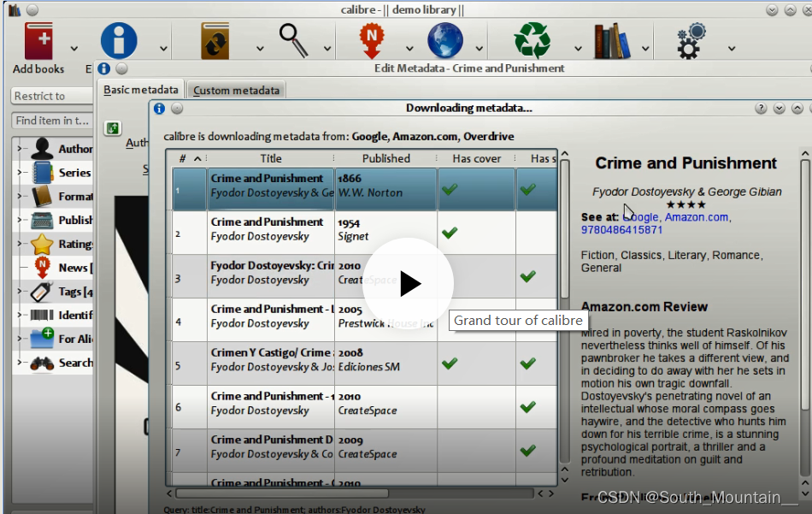
Task: Open Preferences gears icon
Action: (691, 40)
